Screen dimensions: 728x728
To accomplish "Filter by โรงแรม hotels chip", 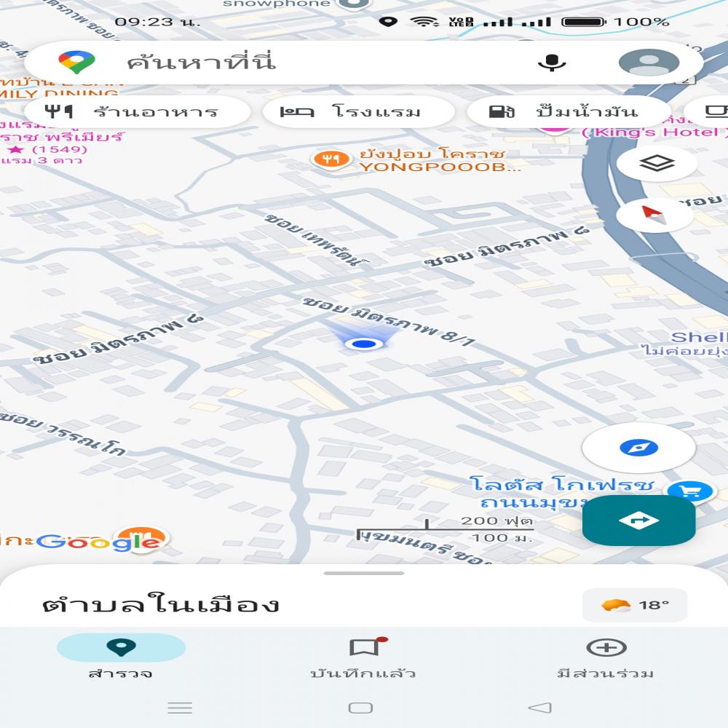I will (x=358, y=112).
